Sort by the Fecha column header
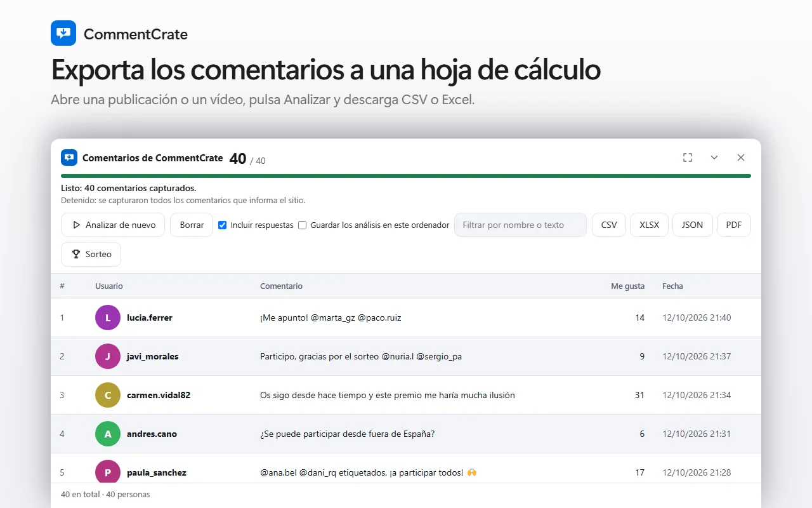 (672, 286)
